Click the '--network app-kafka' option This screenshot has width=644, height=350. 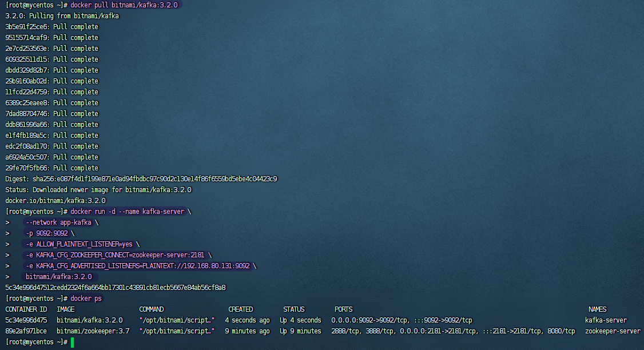(x=59, y=222)
